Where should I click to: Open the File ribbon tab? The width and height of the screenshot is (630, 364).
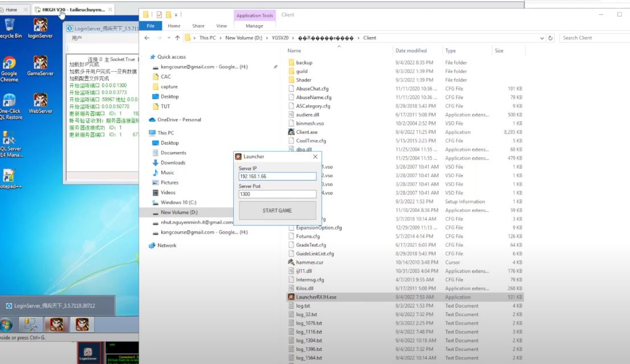click(151, 26)
